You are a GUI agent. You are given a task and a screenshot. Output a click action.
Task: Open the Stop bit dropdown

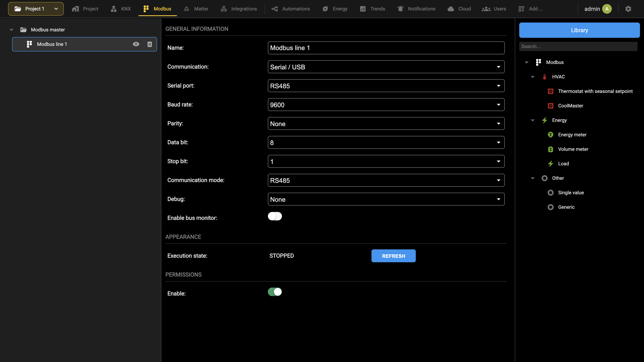[386, 161]
